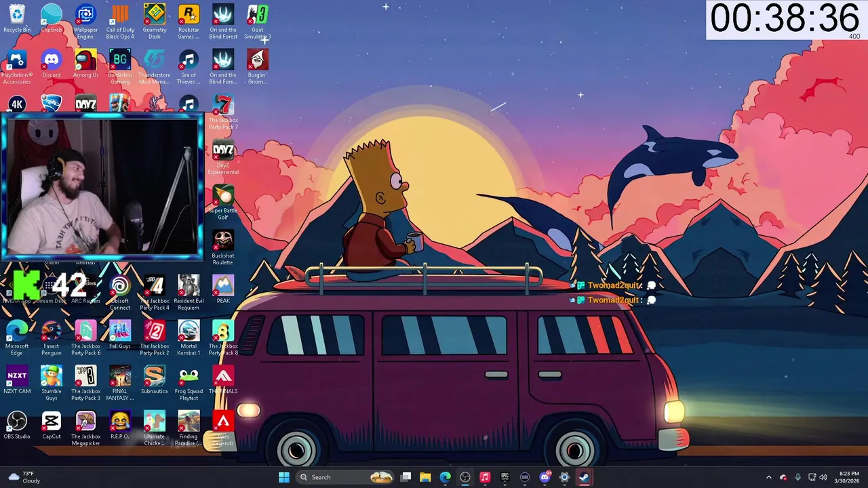Open the volume tray icon
The image size is (868, 488).
tap(823, 477)
